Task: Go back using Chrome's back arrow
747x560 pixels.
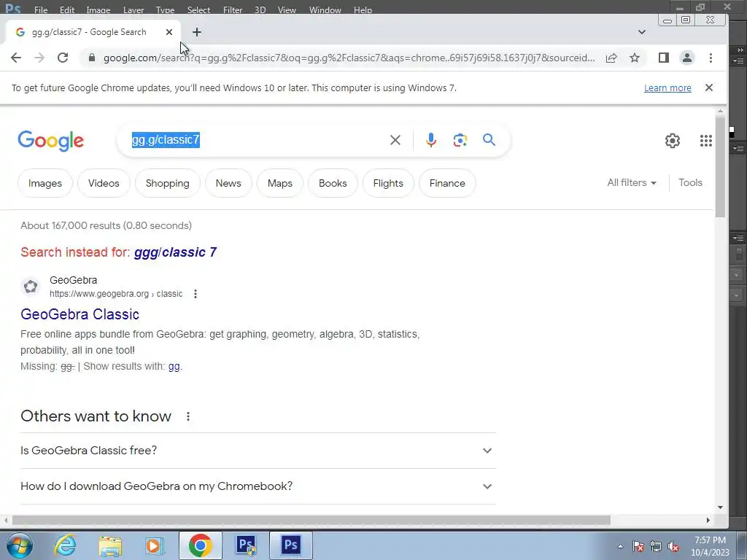Action: [16, 58]
